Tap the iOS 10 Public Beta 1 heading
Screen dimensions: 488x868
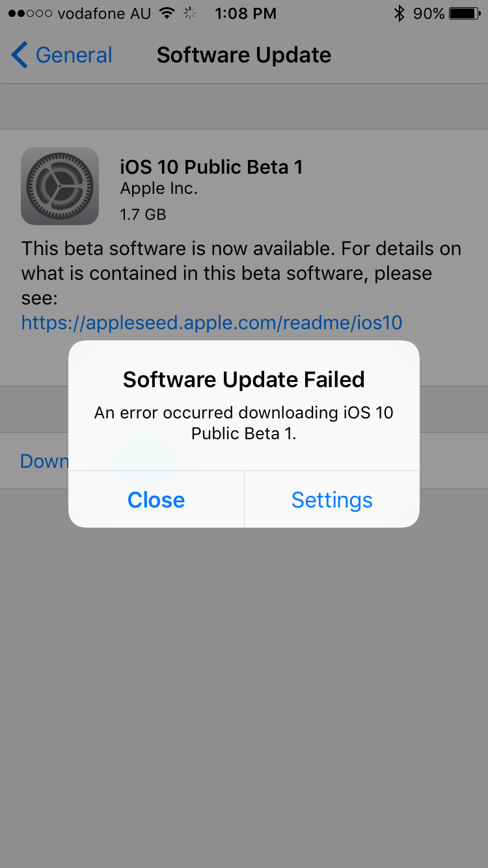click(x=211, y=167)
